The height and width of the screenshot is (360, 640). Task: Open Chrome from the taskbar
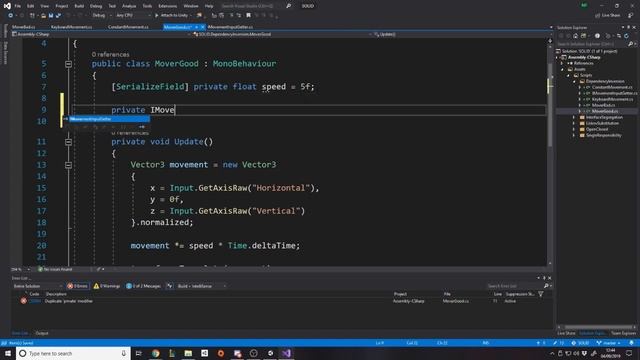(156, 353)
